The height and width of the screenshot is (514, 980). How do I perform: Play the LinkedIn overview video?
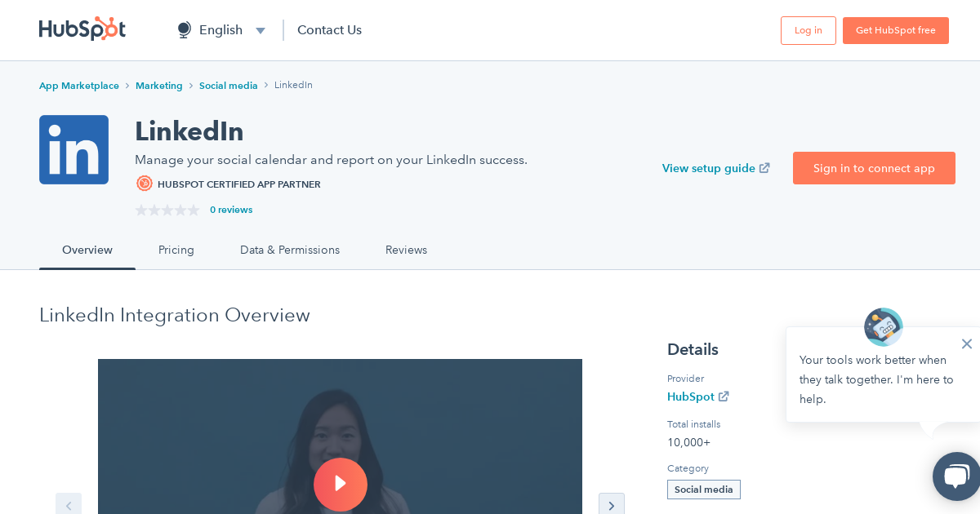pos(341,485)
